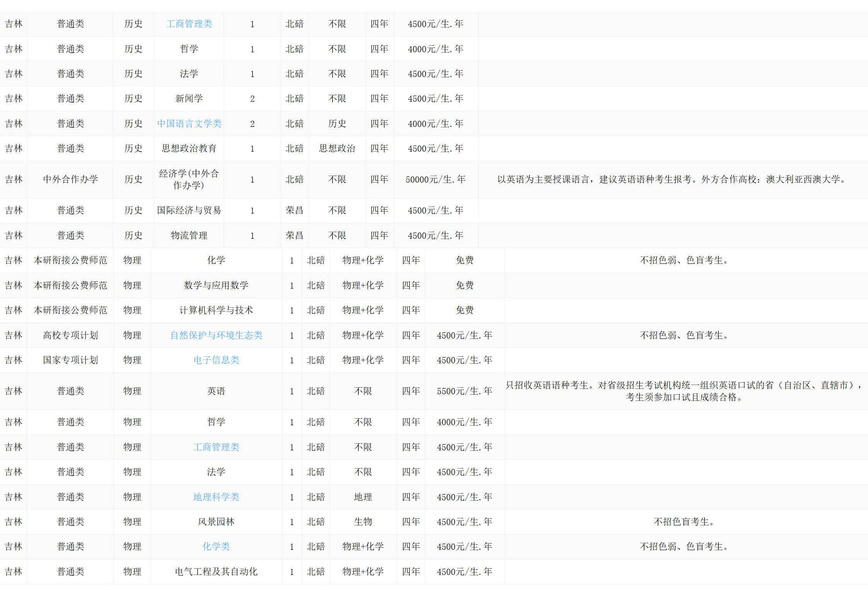Click the 高校专项计划 category cell

coord(70,335)
